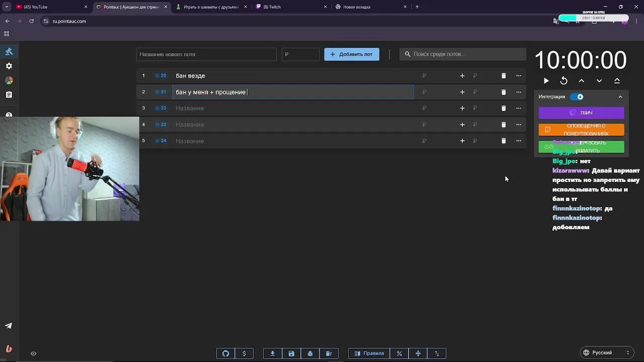The height and width of the screenshot is (362, 644).
Task: Click the dollar sign button in bottom toolbar
Action: coord(245,353)
